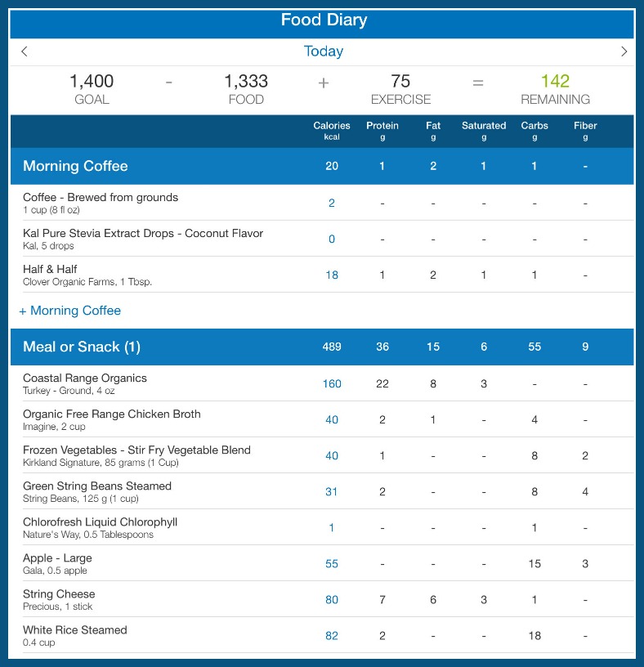Viewport: 644px width, 667px height.
Task: Select the Meal or Snack (1) header
Action: [x=322, y=347]
